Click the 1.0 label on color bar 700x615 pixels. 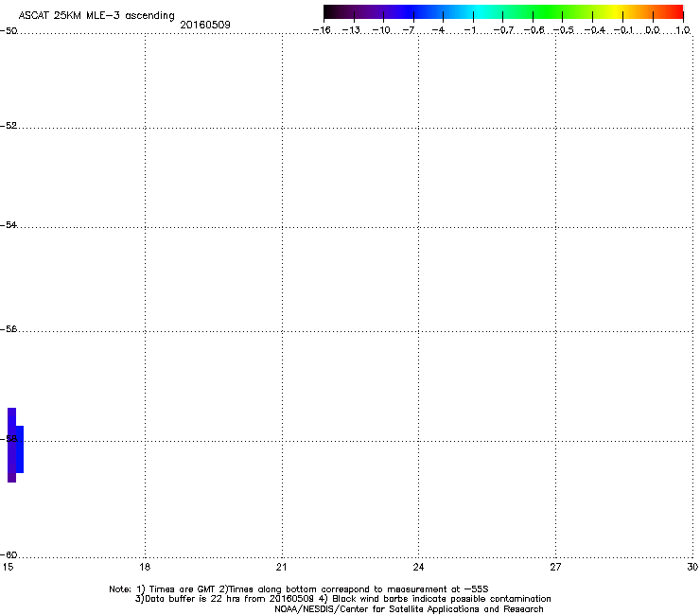(x=683, y=30)
